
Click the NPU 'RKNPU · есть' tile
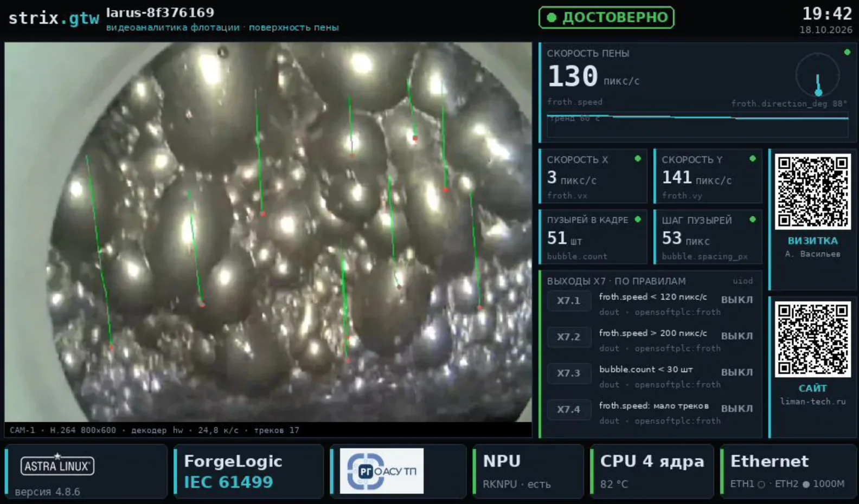528,471
